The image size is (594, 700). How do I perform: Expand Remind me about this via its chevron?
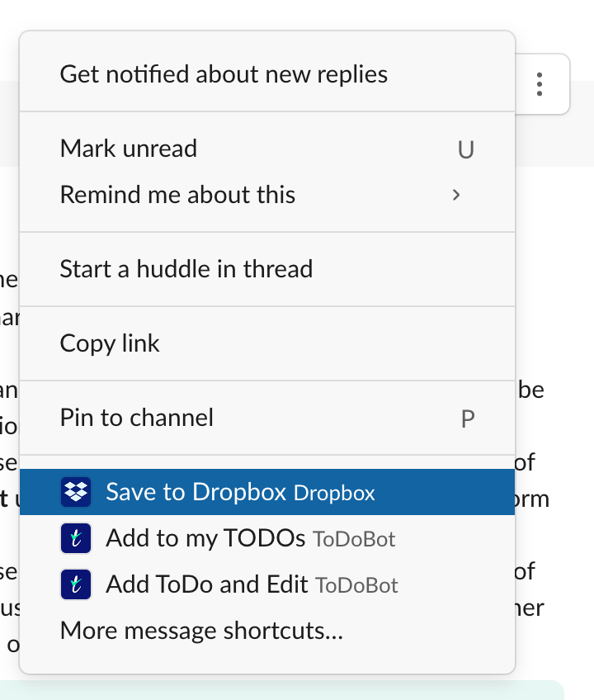pos(456,195)
